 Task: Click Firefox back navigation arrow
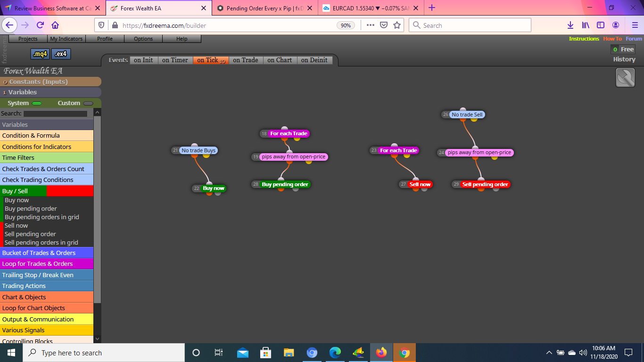tap(10, 25)
